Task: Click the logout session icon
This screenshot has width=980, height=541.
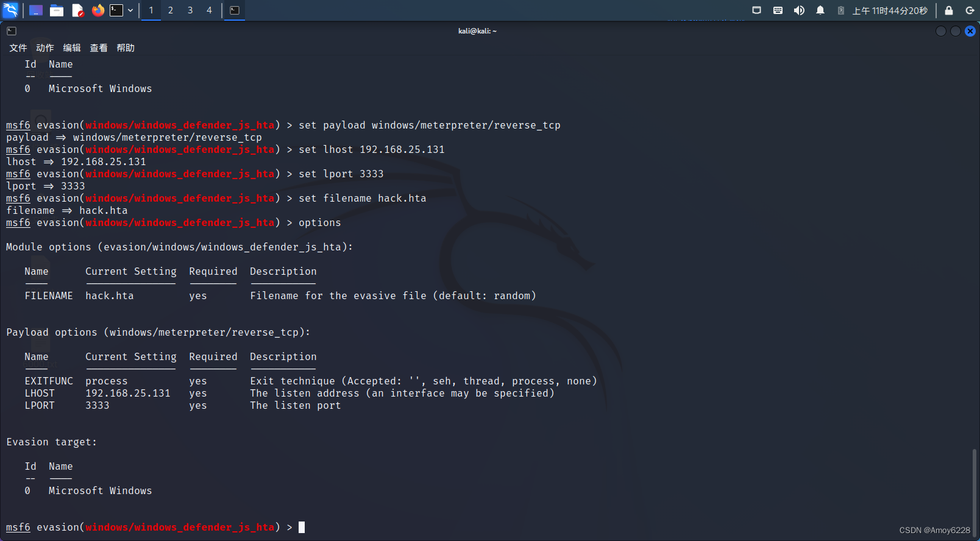Action: pyautogui.click(x=970, y=10)
